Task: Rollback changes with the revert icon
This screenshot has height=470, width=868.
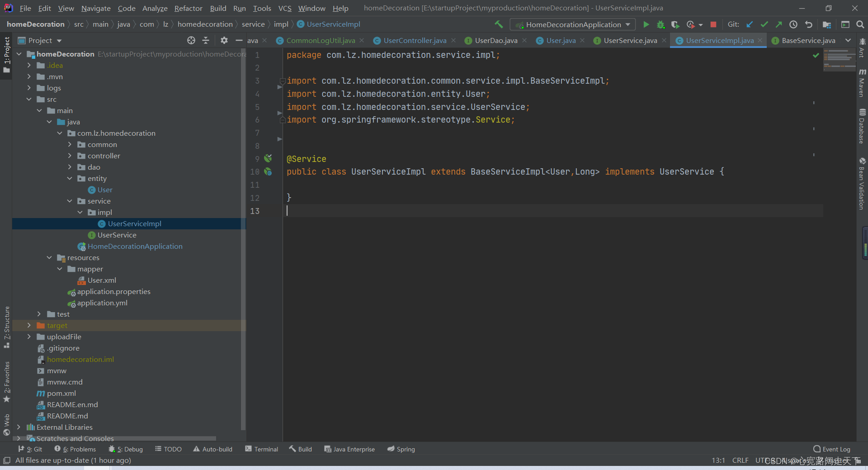Action: tap(808, 24)
